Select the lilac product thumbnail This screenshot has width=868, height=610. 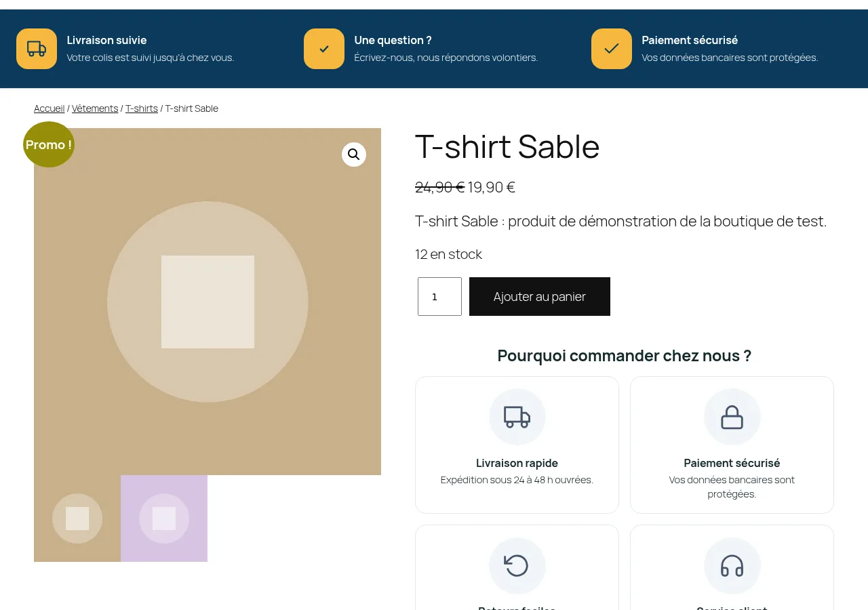(164, 518)
